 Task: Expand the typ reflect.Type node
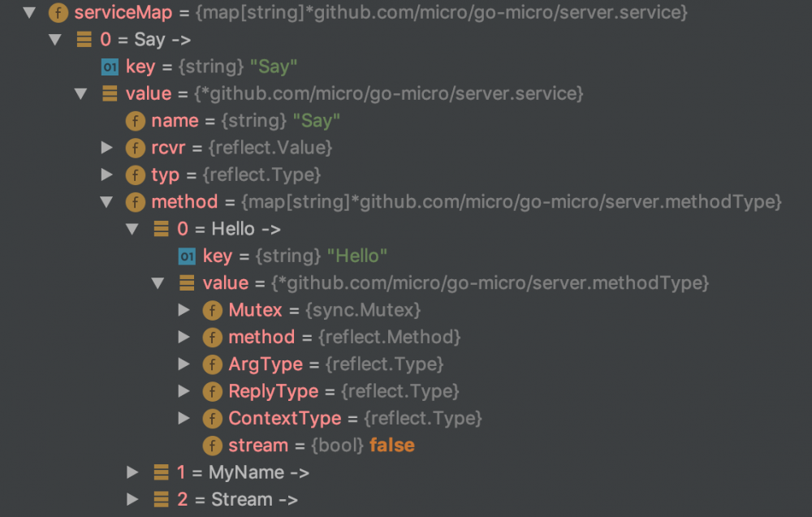[106, 174]
